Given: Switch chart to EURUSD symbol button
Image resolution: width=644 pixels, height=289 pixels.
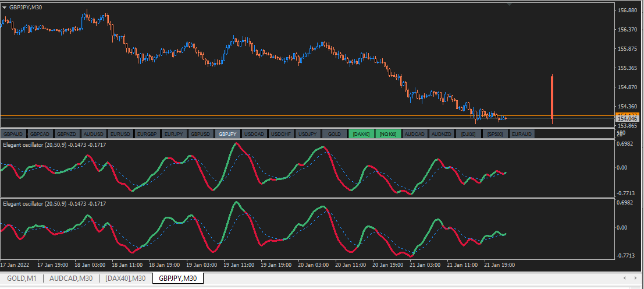Looking at the screenshot, I should (x=120, y=134).
